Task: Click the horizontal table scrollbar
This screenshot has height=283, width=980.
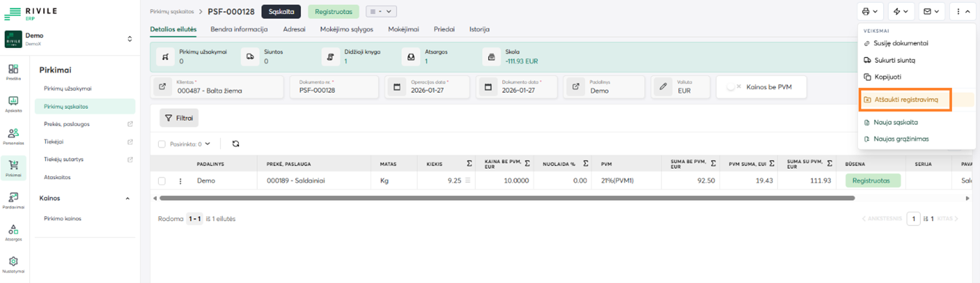Action: [506, 198]
